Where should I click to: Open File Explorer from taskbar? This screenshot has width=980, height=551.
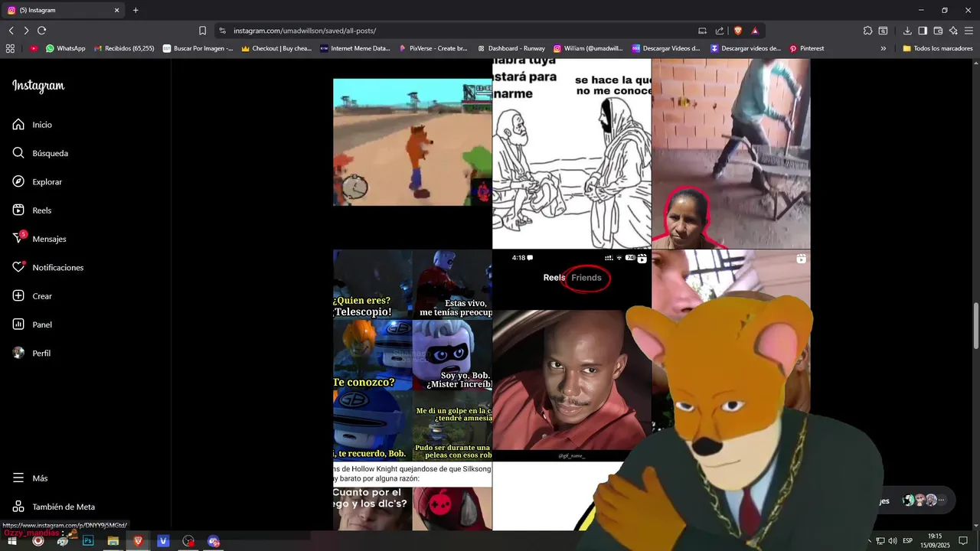pyautogui.click(x=113, y=541)
